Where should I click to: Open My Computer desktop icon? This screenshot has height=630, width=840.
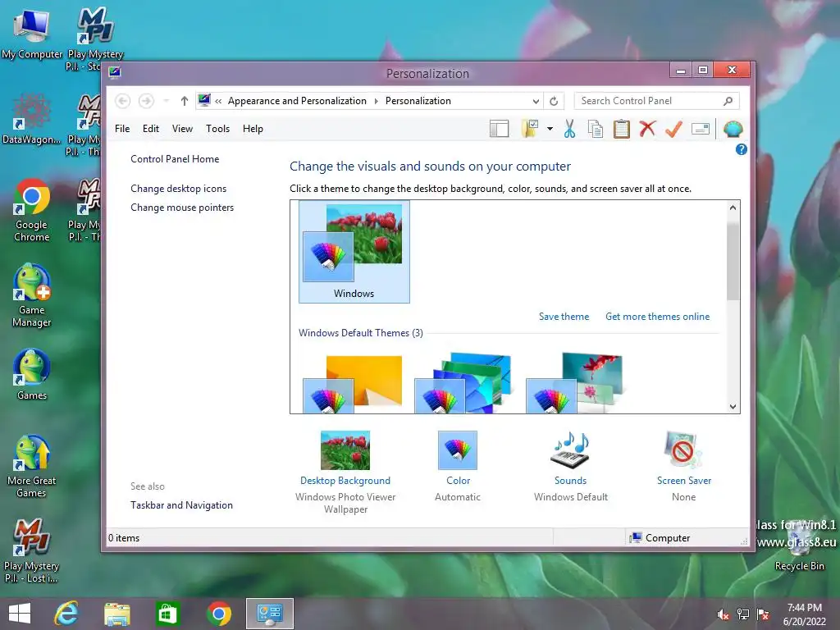pyautogui.click(x=32, y=34)
